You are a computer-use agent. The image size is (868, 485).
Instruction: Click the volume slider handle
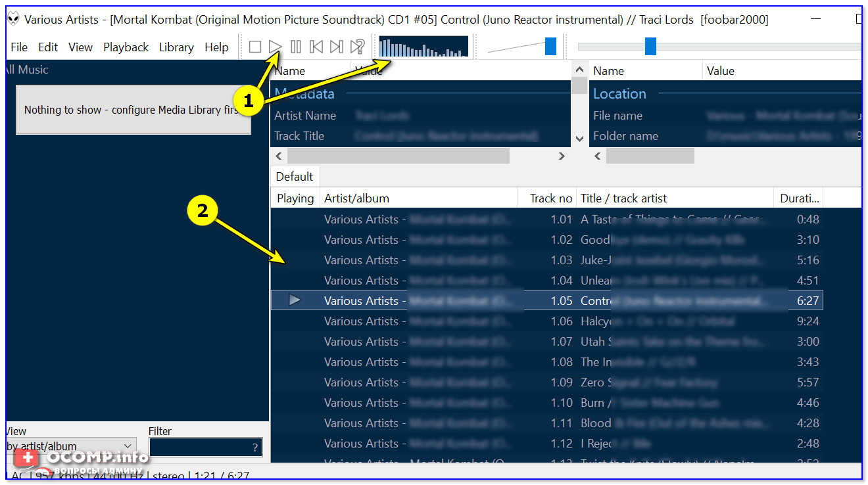[550, 46]
